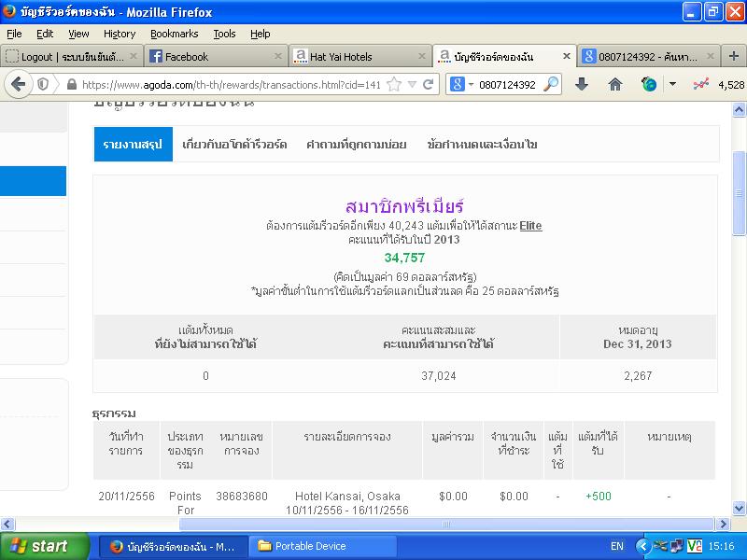Screen dimensions: 747x560
Task: Switch to the 0807124392 search tab
Action: 647,56
